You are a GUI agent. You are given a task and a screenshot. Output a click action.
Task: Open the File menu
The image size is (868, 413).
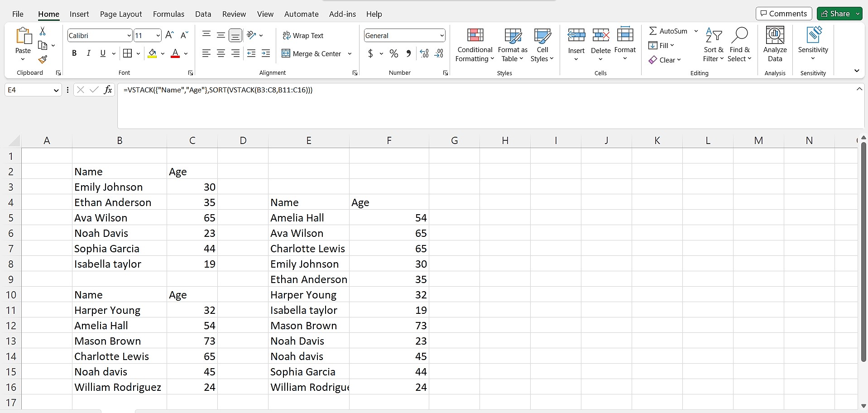click(18, 14)
